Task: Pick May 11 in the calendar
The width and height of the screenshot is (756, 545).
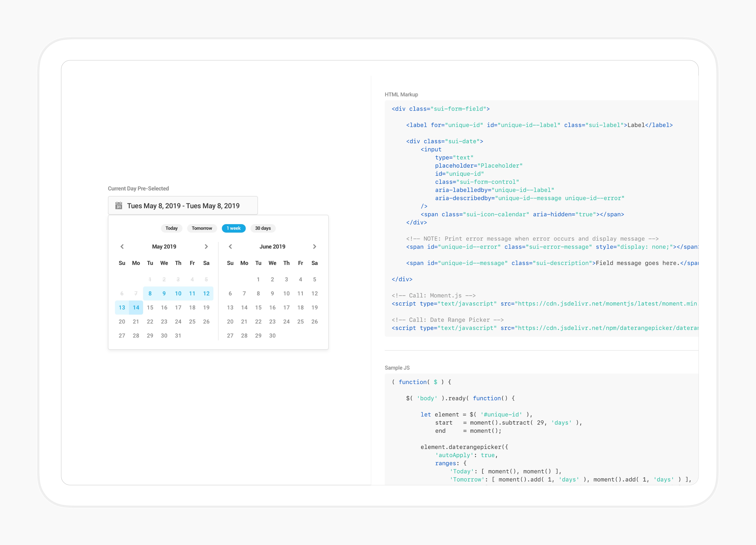Action: (192, 294)
